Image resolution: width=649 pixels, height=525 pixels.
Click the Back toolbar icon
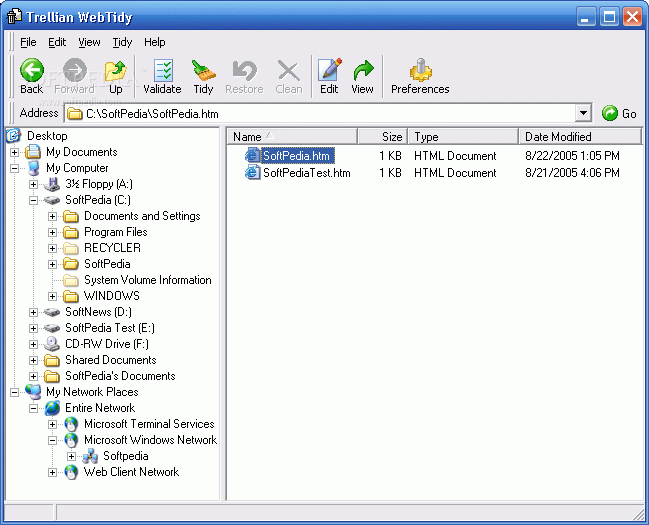click(31, 70)
